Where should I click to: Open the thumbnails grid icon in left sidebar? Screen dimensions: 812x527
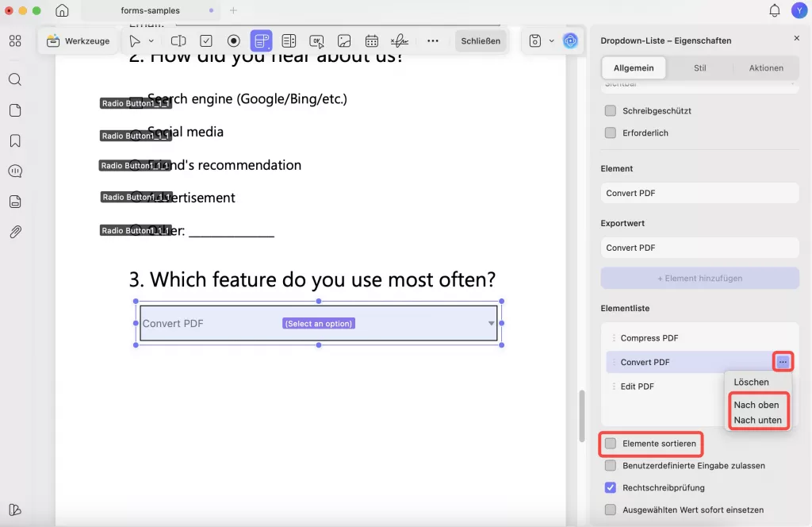tap(15, 41)
